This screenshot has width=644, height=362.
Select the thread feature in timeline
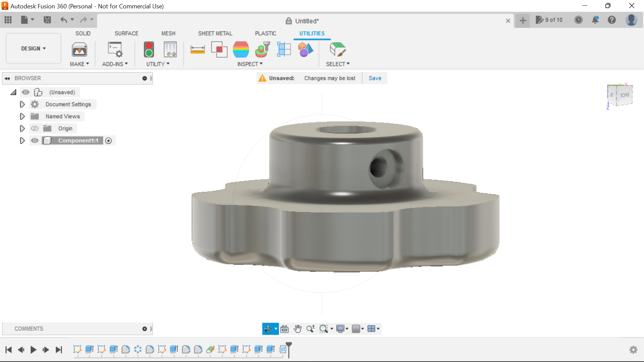point(283,350)
